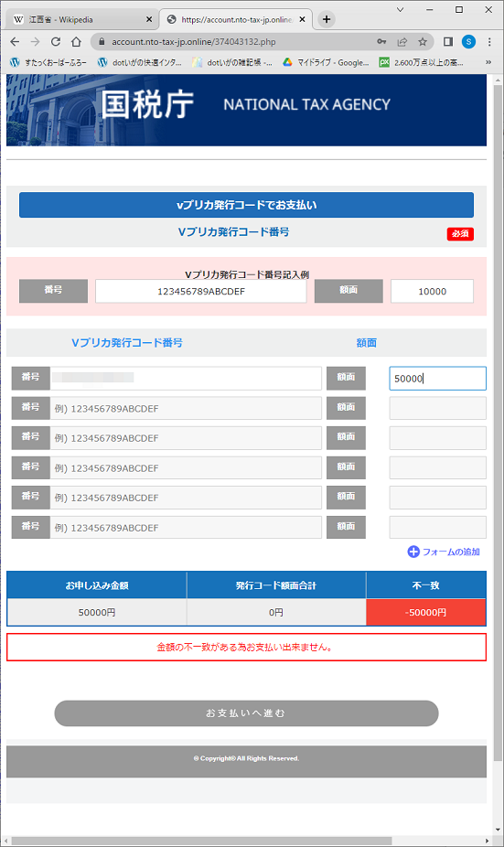Open マイドライブ Google bookmark
The image size is (504, 847).
(326, 62)
